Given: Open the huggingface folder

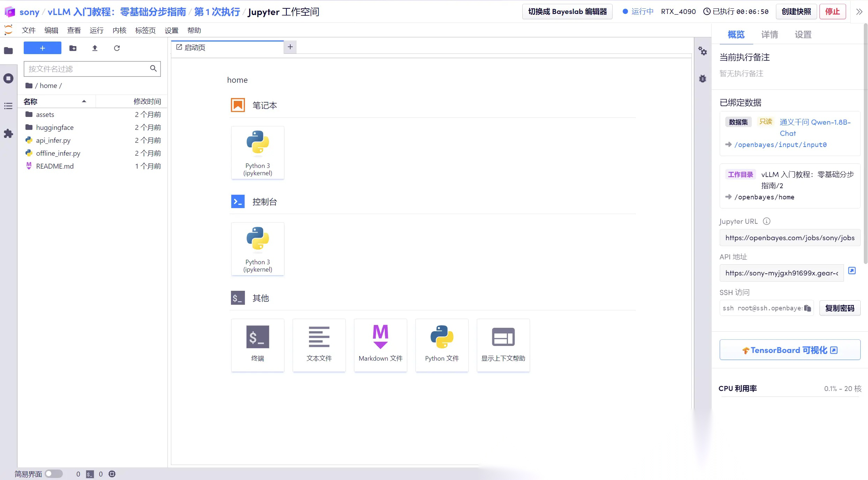Looking at the screenshot, I should pyautogui.click(x=55, y=127).
